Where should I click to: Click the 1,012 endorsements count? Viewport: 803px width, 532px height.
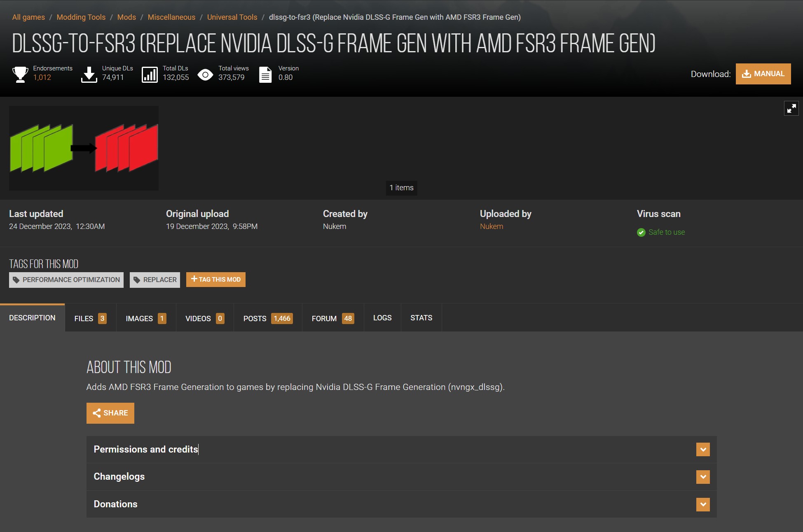pyautogui.click(x=42, y=77)
